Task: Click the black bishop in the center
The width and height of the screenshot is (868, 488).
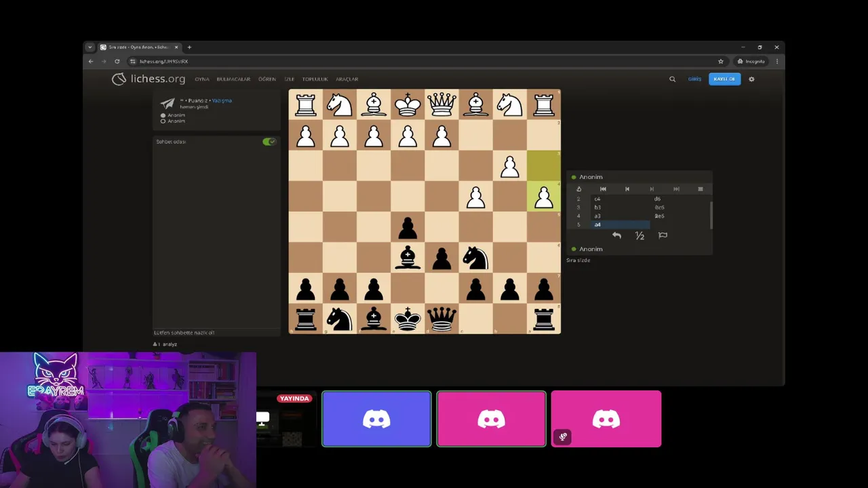Action: pyautogui.click(x=408, y=258)
